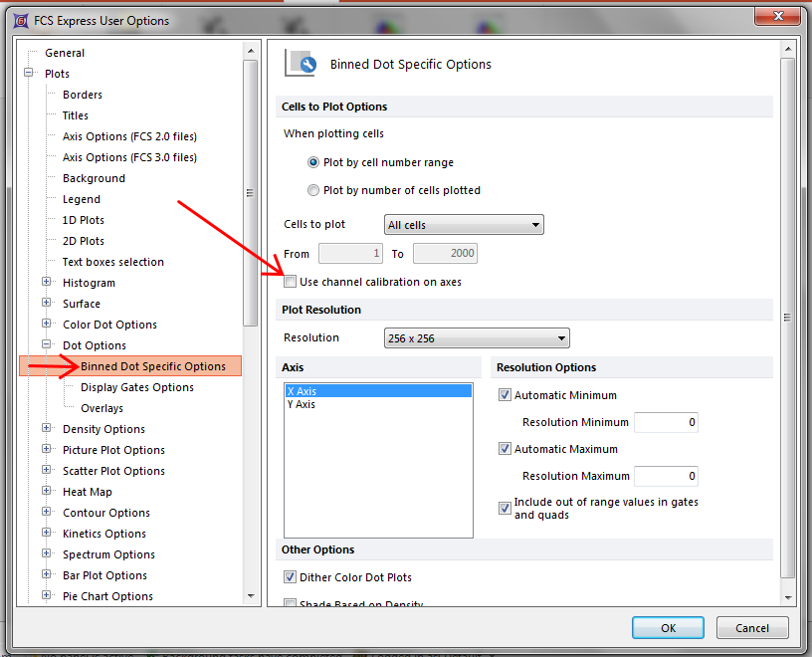Expand the Histogram tree node
Screen dimensions: 812x657
tap(47, 283)
